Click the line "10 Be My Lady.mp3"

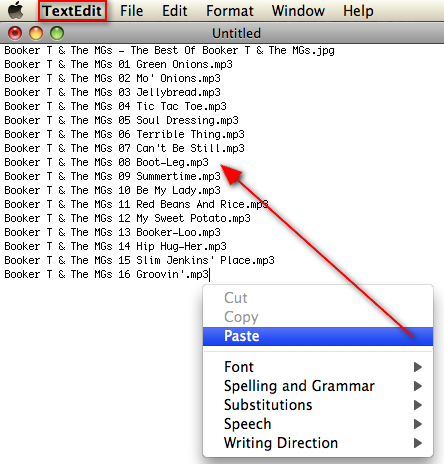pyautogui.click(x=112, y=191)
